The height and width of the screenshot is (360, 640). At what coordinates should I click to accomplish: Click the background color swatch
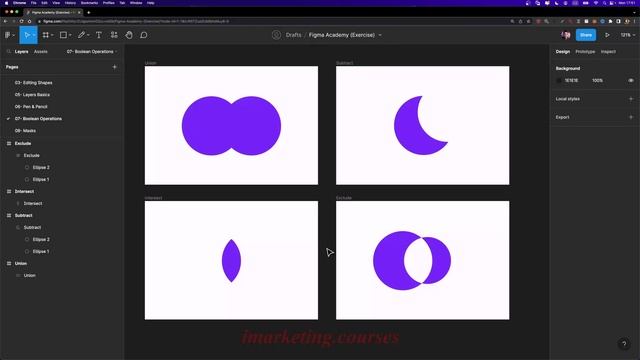559,81
